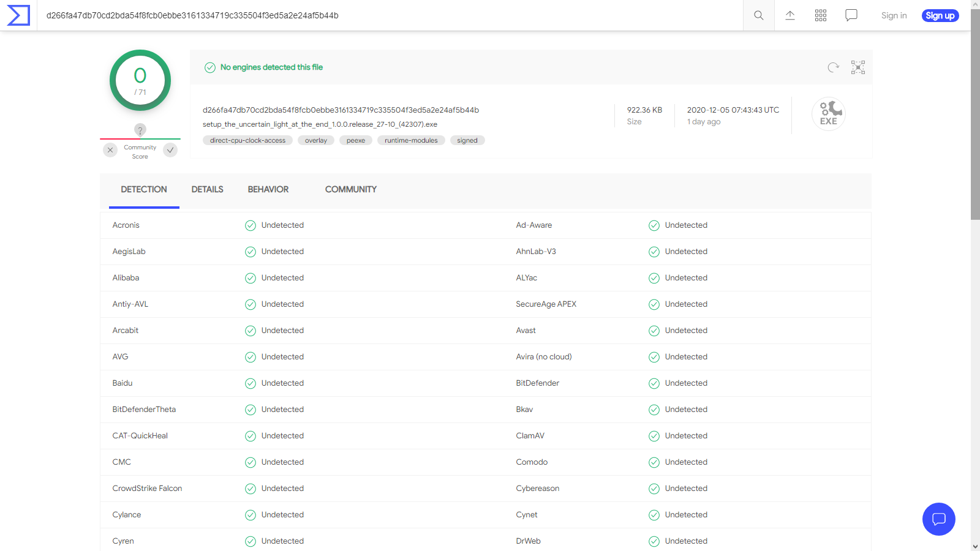Click the Sign in link

[x=894, y=15]
